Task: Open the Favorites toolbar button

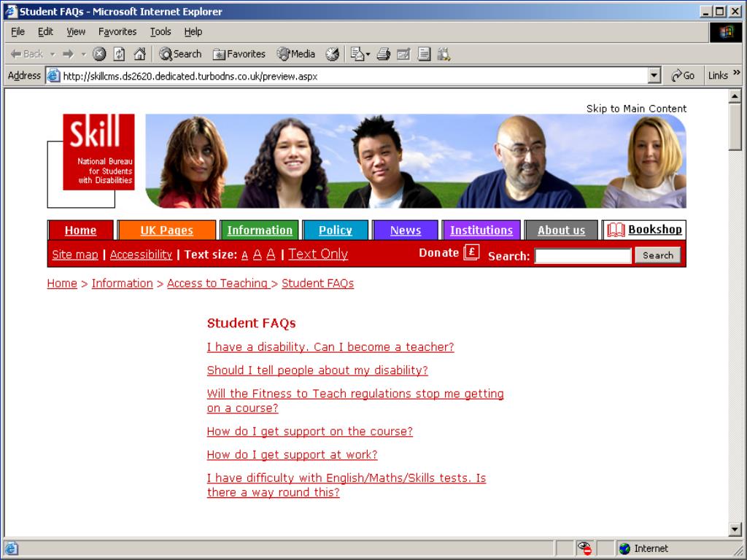Action: (x=239, y=54)
